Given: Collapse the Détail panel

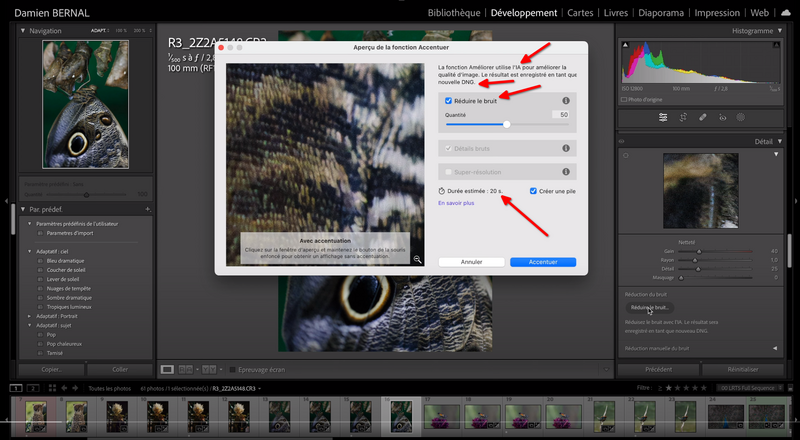Looking at the screenshot, I should [780, 141].
